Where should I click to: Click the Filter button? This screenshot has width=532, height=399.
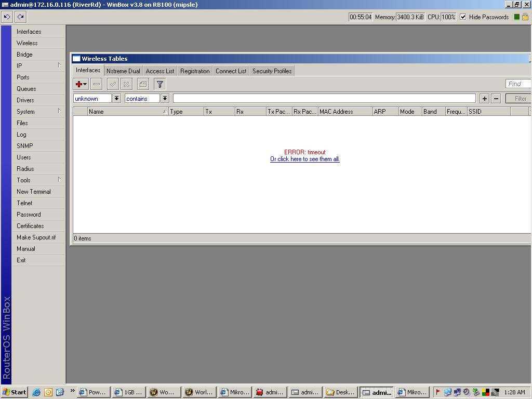pos(519,99)
